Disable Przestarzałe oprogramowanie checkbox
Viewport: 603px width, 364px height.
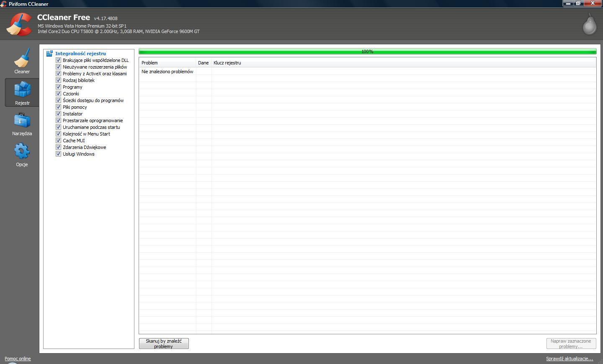[x=59, y=120]
